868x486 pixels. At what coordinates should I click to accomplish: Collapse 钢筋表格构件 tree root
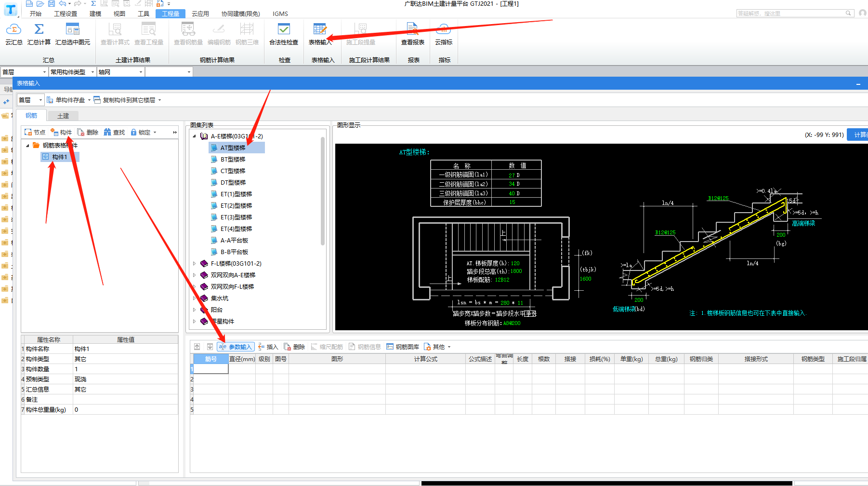coord(27,145)
